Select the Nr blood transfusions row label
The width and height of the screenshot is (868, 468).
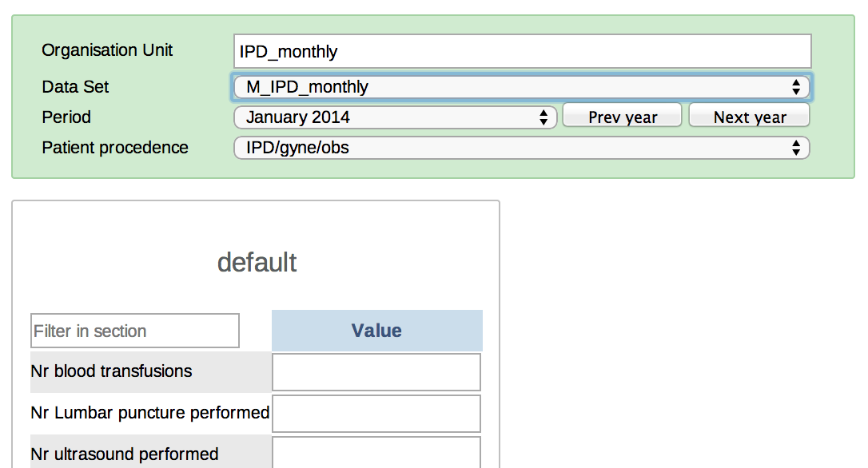tap(111, 371)
